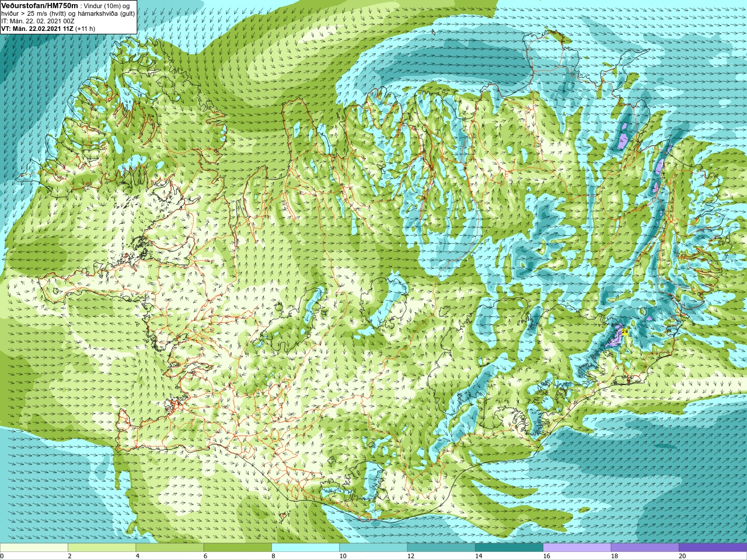
Task: Click the yellow 28 gust marker on the map
Action: [625, 331]
